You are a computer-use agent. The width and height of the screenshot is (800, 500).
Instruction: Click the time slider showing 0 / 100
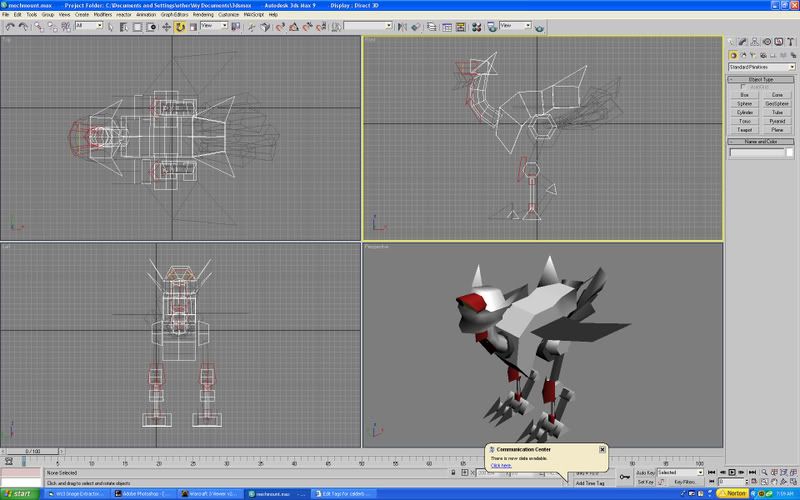click(x=33, y=452)
